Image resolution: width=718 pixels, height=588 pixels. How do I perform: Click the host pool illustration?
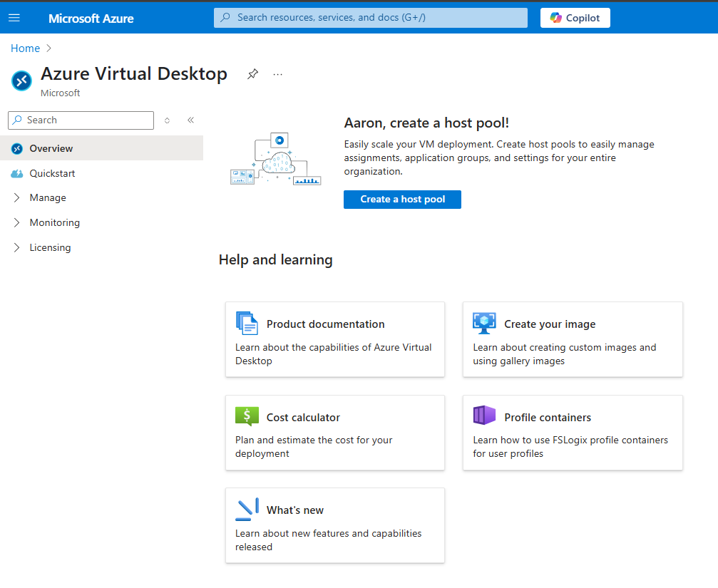[x=276, y=159]
